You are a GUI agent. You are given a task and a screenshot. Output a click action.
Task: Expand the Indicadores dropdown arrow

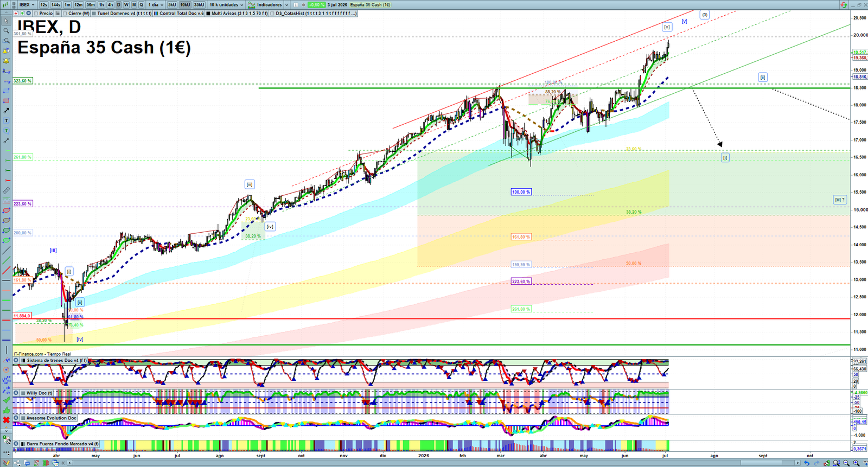coord(286,4)
